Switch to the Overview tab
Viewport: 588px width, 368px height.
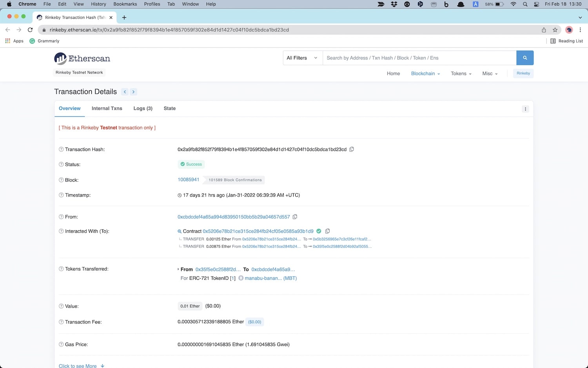[70, 108]
